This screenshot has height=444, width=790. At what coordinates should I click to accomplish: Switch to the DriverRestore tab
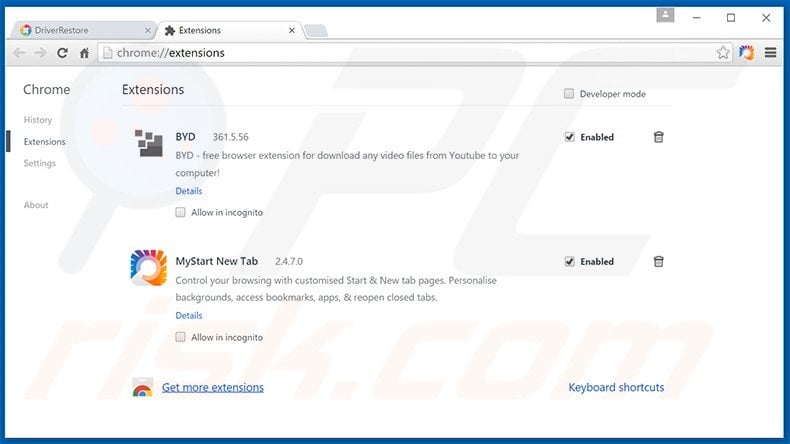click(83, 31)
